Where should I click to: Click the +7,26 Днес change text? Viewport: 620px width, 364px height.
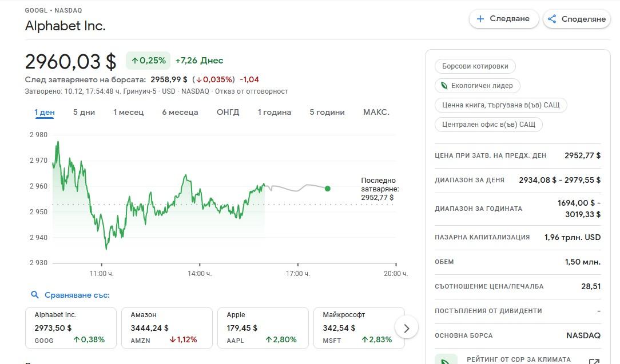(x=199, y=61)
